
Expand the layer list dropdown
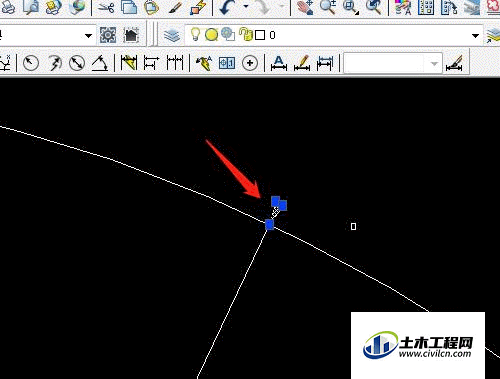point(475,35)
